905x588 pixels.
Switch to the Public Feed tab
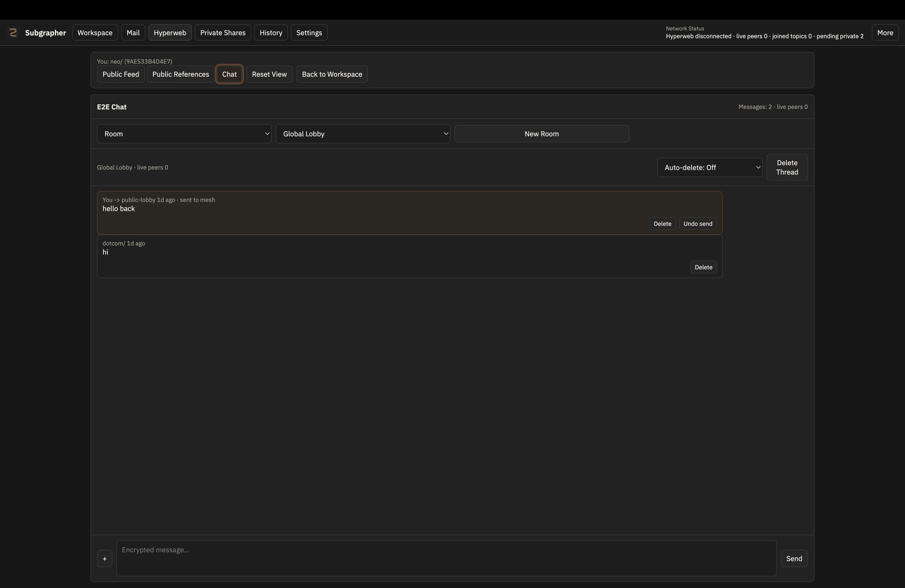click(120, 74)
